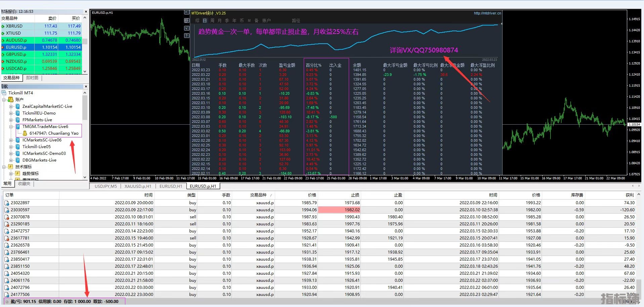This screenshot has width=644, height=307.
Task: Switch to the XAUUSD.p,H1 chart tab
Action: (138, 186)
